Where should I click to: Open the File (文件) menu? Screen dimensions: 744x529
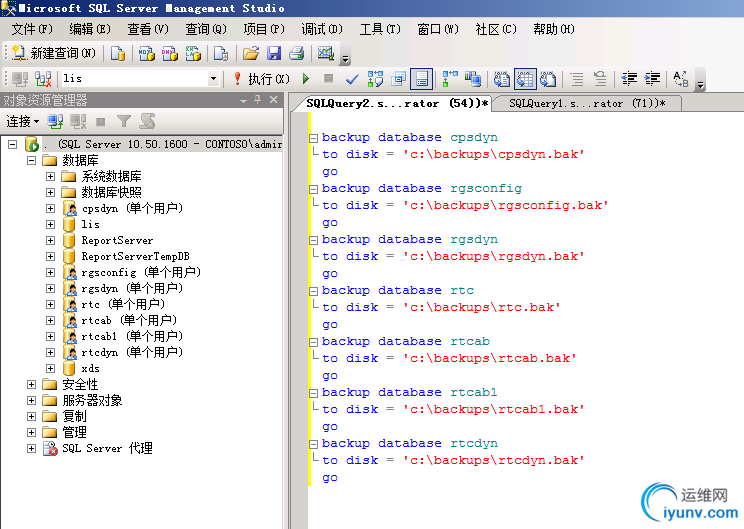[x=32, y=29]
